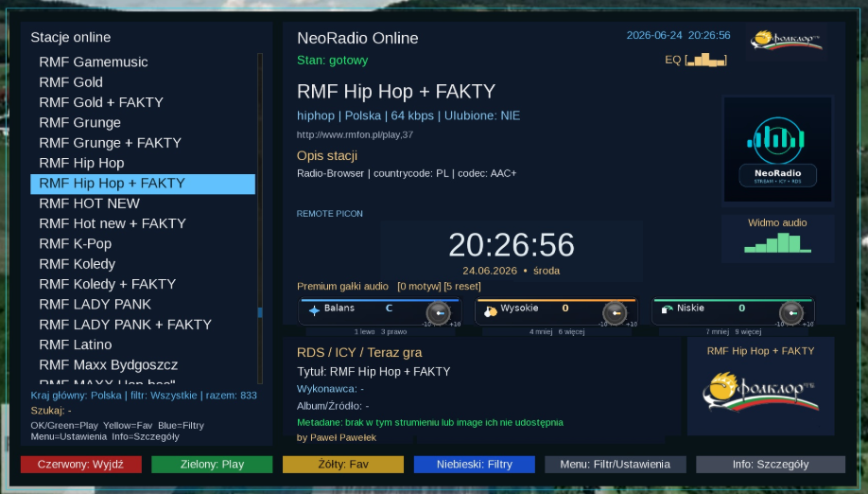
Task: Click the folklore logo in now-playing panel
Action: [760, 393]
